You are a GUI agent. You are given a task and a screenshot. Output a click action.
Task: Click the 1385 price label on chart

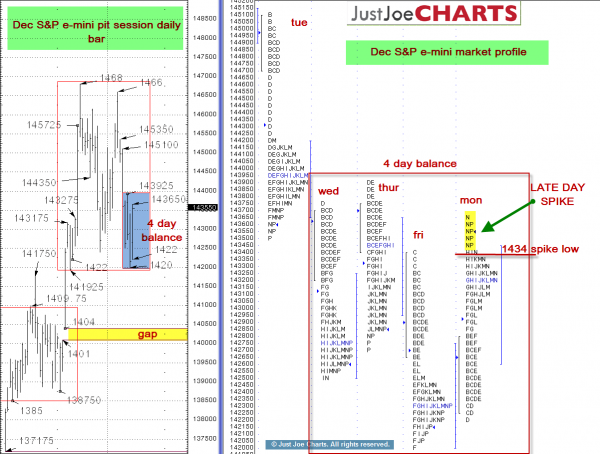[x=28, y=410]
